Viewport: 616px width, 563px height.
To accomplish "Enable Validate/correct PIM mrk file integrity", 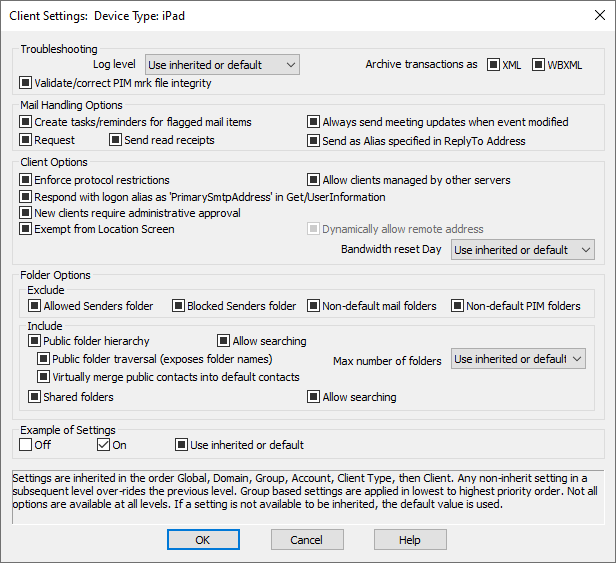I will 26,83.
